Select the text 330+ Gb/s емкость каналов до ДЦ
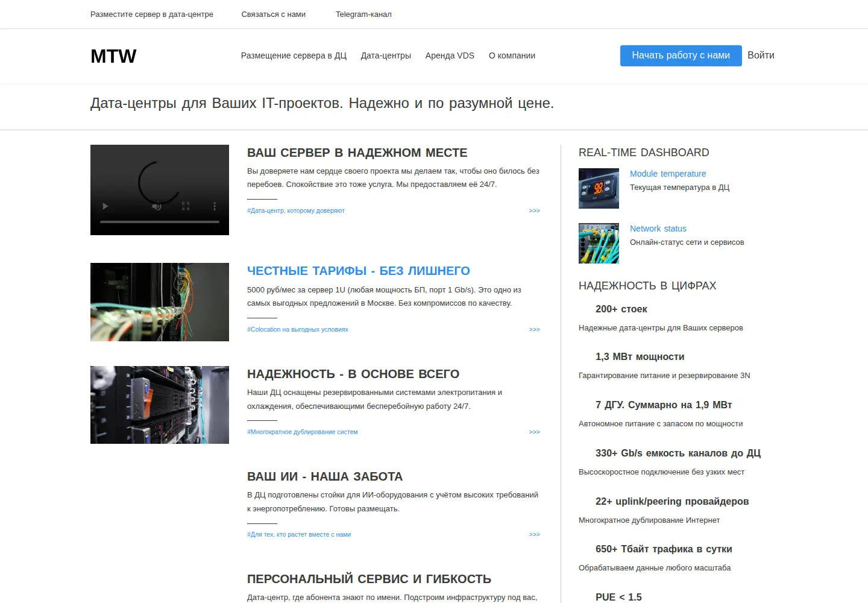868x603 pixels. click(678, 453)
